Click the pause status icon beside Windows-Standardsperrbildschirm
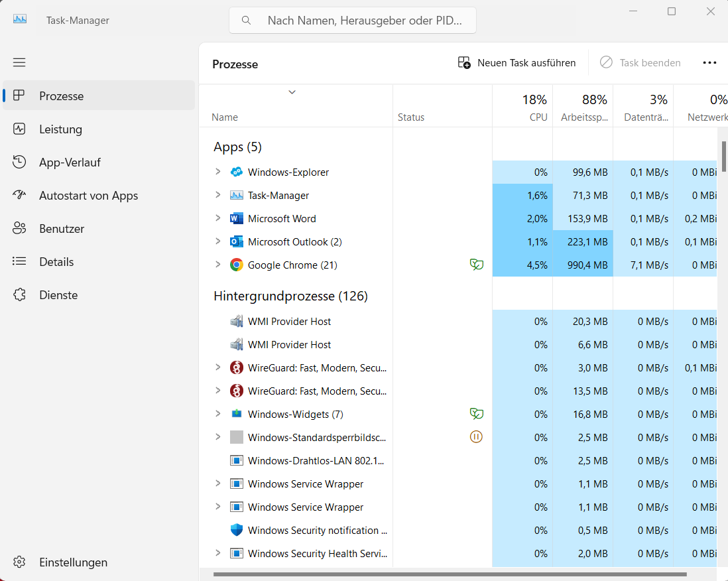The width and height of the screenshot is (728, 581). [x=476, y=437]
